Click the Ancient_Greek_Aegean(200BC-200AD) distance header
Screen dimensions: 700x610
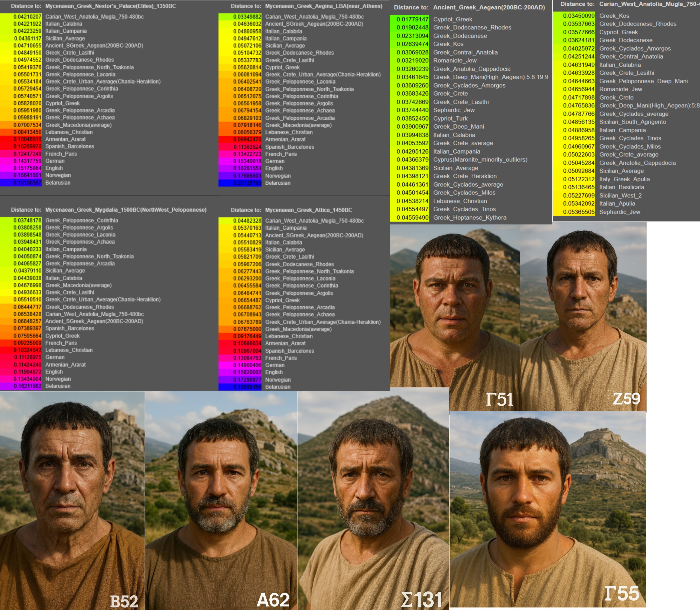click(x=489, y=8)
